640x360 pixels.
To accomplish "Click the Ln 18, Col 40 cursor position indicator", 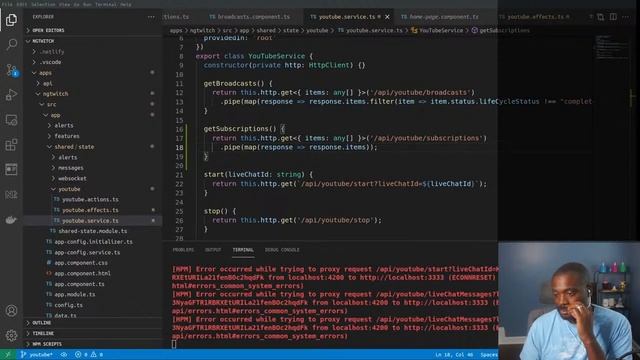I will [x=454, y=355].
